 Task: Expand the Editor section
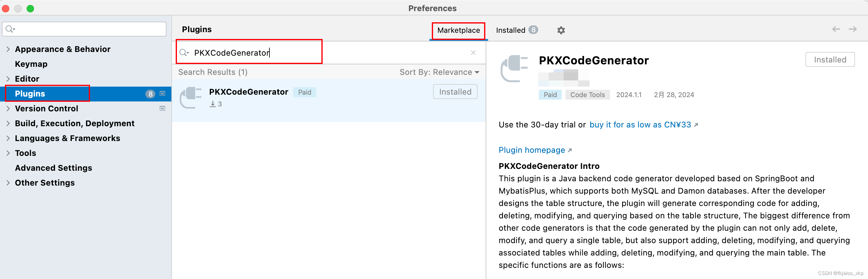[8, 79]
